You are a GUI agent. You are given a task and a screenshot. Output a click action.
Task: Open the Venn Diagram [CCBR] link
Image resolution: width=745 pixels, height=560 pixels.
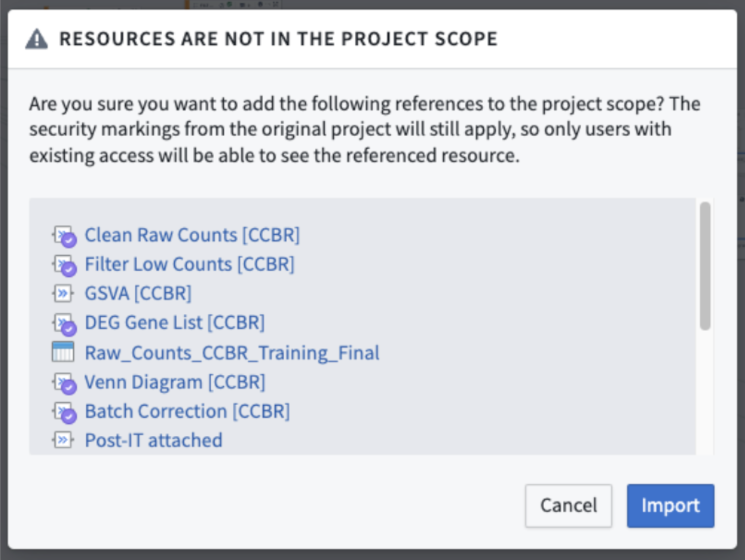click(174, 383)
